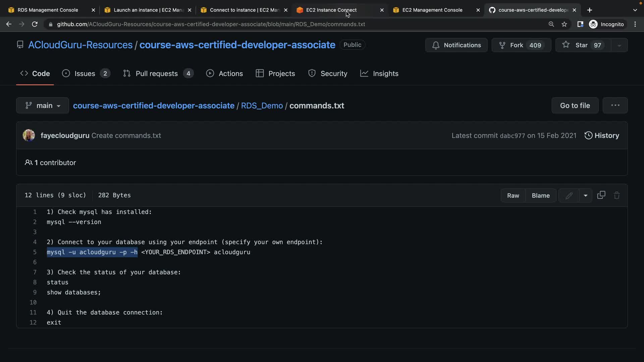
Task: Open Chrome three-dot menu
Action: 635,24
